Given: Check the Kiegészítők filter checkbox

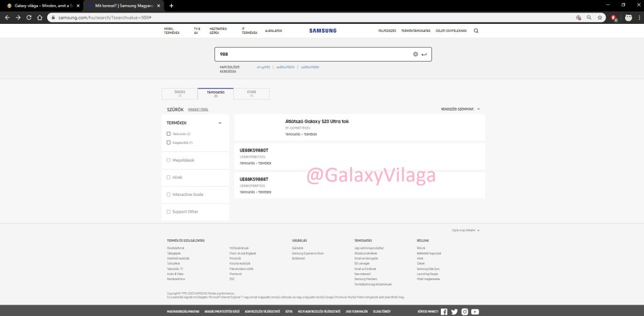Looking at the screenshot, I should click(169, 143).
